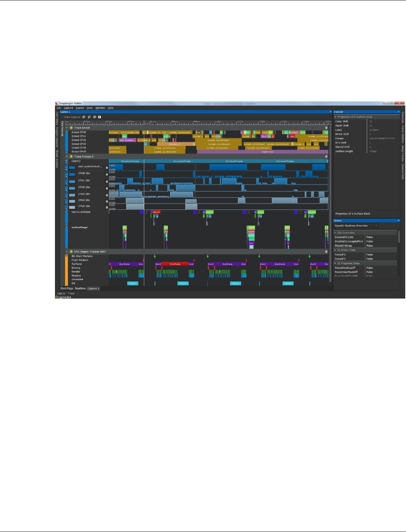
Task: Delete the GPU Stages group with trash icon
Action: point(326,251)
